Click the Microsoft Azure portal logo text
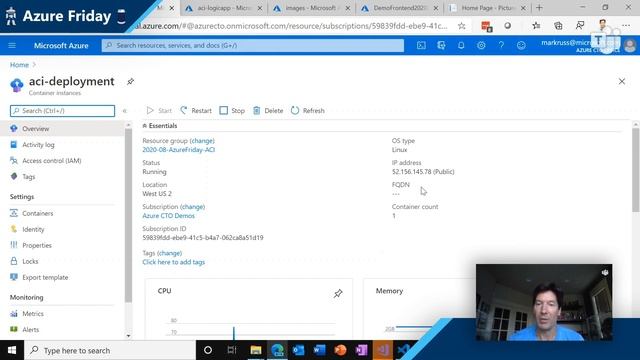640x360 pixels. click(x=61, y=46)
